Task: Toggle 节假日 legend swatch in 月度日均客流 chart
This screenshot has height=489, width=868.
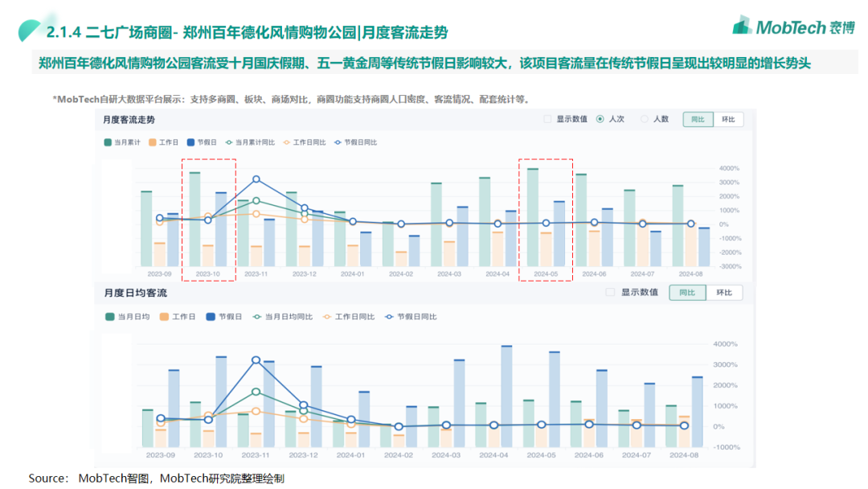Action: click(x=211, y=317)
